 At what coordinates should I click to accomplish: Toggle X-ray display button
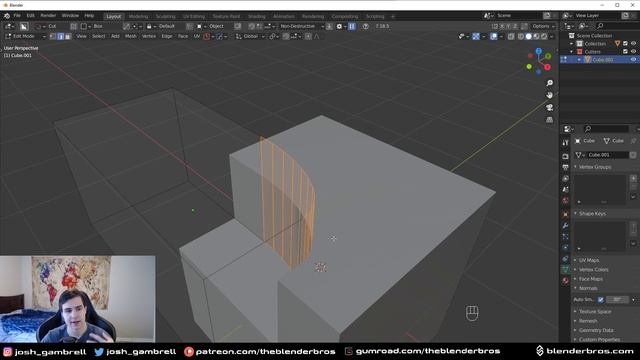[511, 36]
